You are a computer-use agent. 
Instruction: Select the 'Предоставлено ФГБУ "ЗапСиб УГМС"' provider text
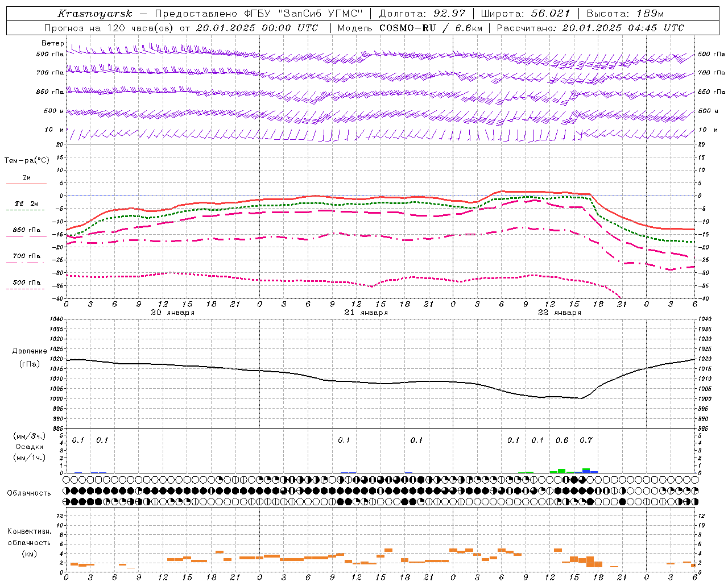coord(259,14)
